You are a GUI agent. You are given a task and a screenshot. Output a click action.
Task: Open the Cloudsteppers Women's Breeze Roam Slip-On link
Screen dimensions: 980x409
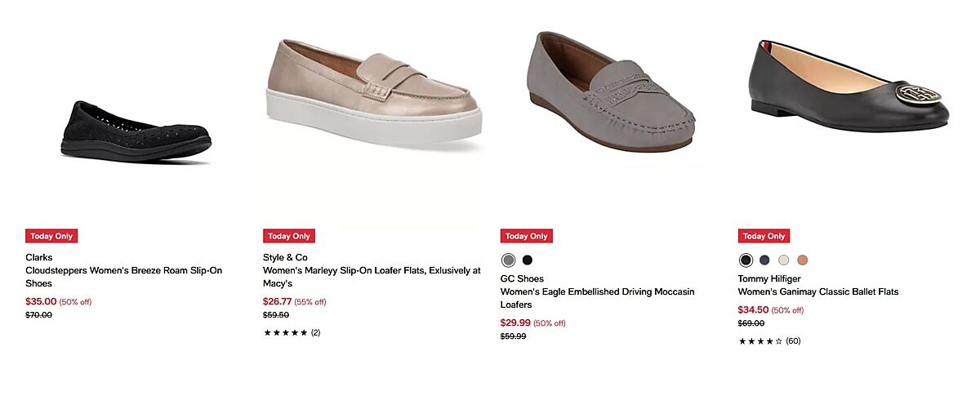tap(123, 277)
